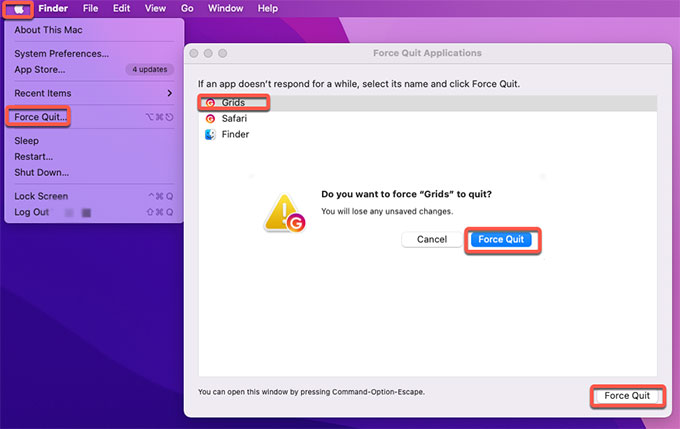Open the Go menu
The height and width of the screenshot is (429, 680).
coord(187,8)
